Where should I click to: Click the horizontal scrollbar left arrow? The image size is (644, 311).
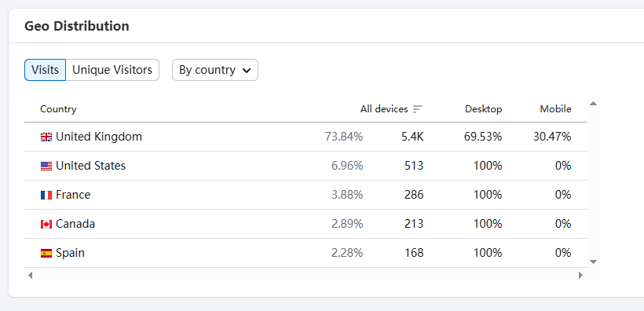30,275
